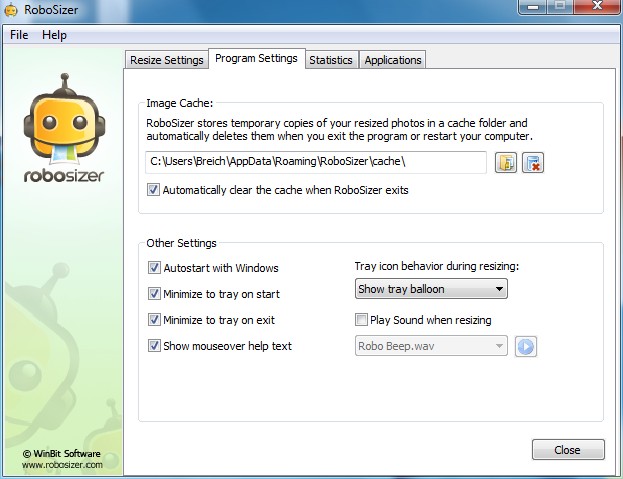Click the Tray icon behavior during resizing label
Image resolution: width=623 pixels, height=479 pixels.
[437, 266]
